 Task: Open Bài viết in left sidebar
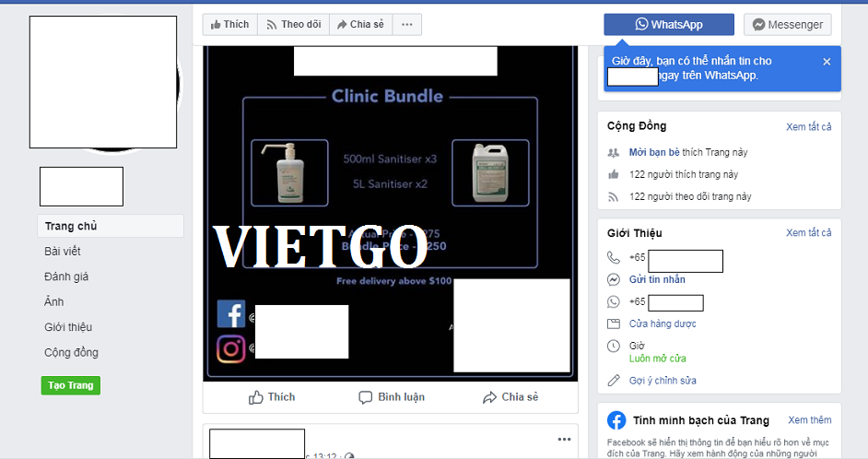63,252
